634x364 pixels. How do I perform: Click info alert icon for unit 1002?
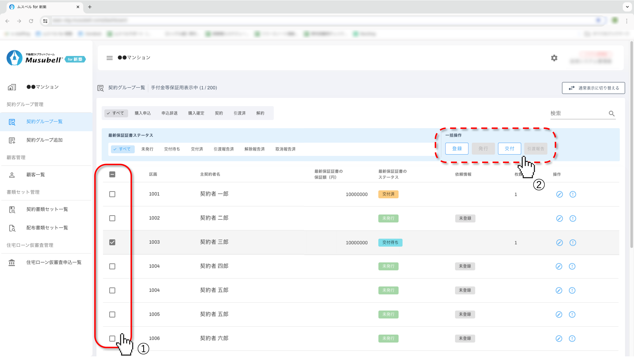point(572,219)
